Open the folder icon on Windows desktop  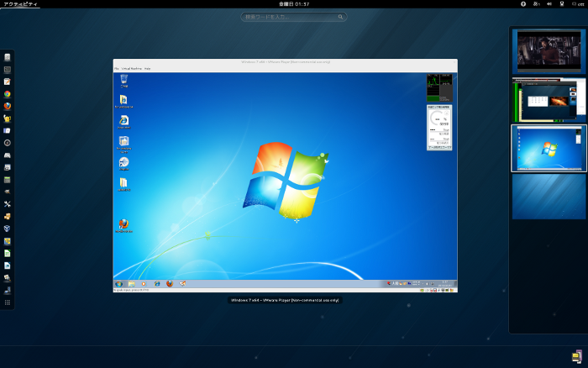coord(123,182)
